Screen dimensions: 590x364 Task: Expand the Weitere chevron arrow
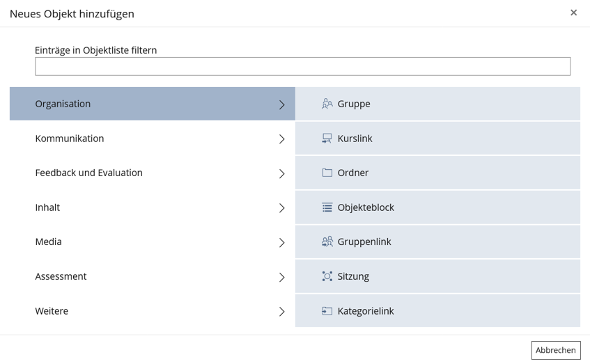(x=281, y=312)
